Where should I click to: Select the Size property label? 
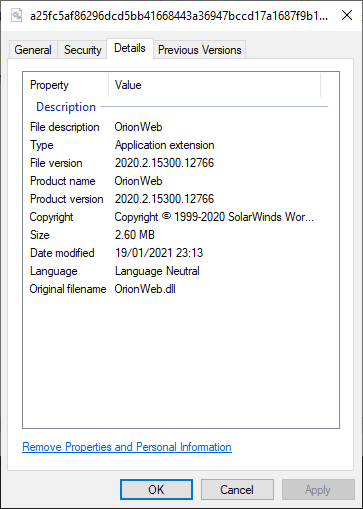(x=40, y=235)
